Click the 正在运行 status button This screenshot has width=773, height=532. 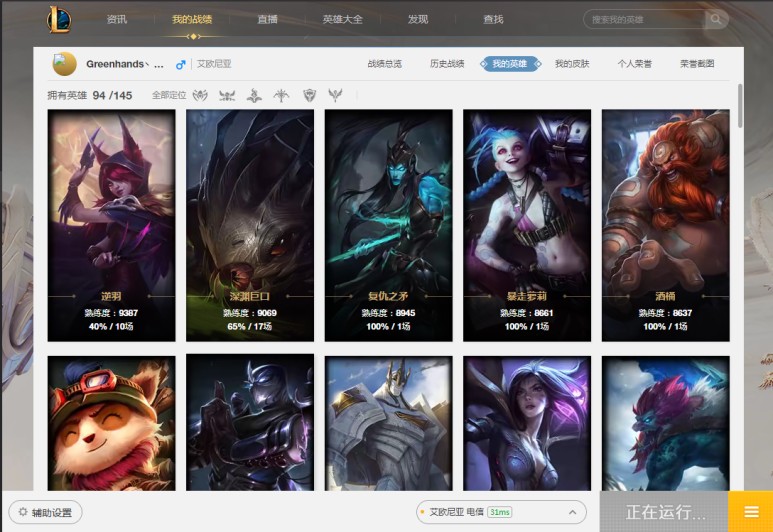tap(664, 512)
